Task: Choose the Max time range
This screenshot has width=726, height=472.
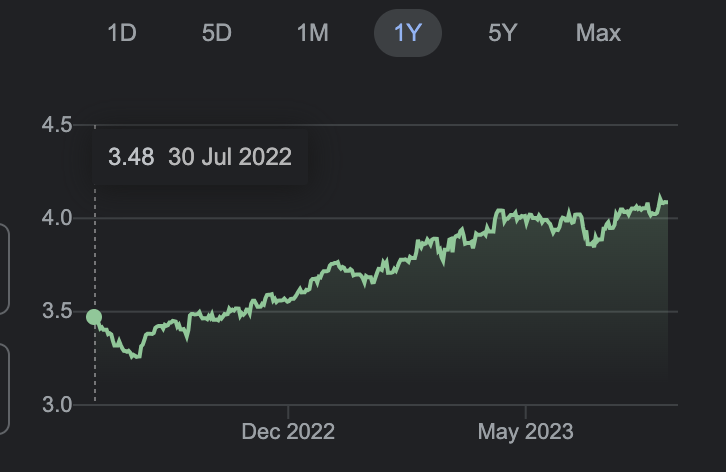Action: pyautogui.click(x=598, y=33)
